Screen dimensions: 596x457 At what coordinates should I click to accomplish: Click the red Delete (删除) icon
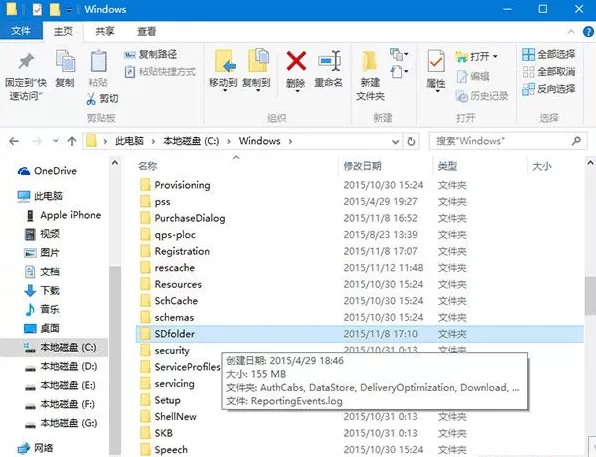point(296,62)
